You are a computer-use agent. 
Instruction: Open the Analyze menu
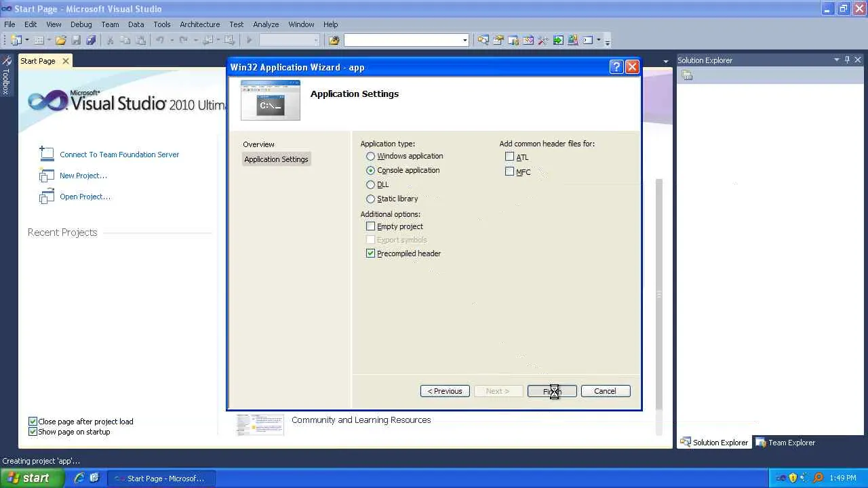pyautogui.click(x=266, y=24)
